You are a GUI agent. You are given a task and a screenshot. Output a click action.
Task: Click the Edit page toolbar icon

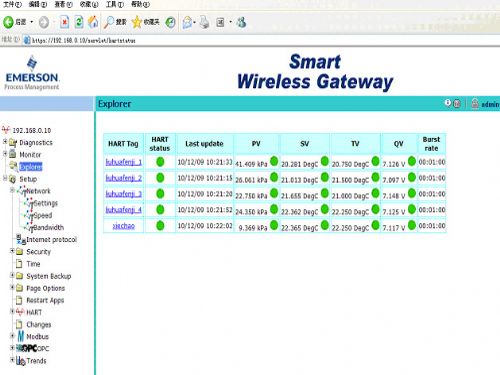click(220, 22)
